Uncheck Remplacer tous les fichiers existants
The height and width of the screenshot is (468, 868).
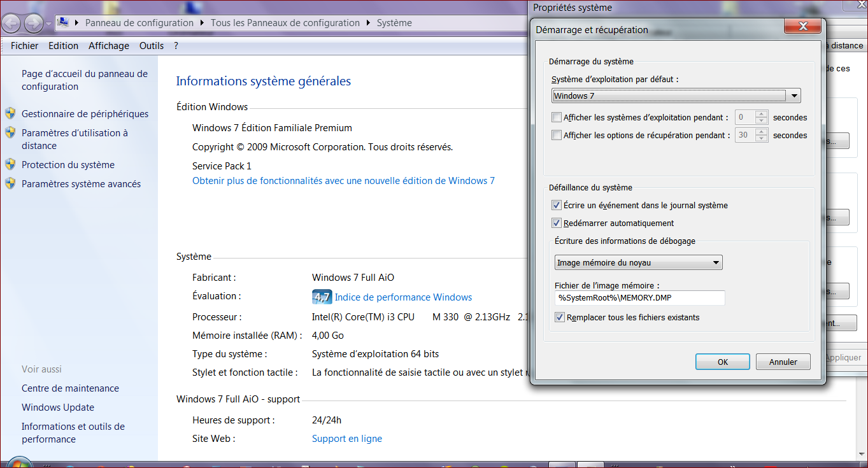(x=560, y=317)
